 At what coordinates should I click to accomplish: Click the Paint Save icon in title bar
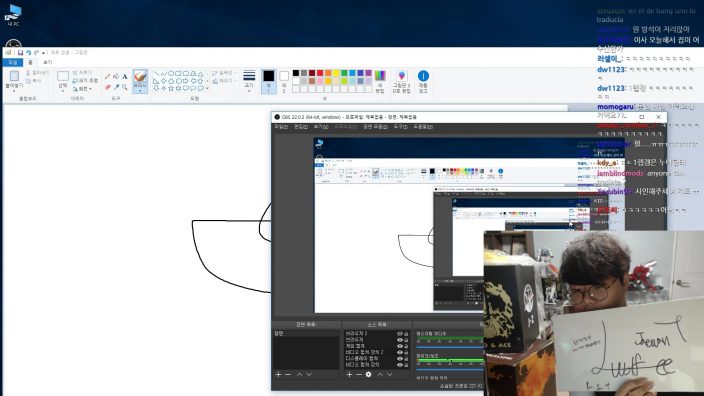20,53
